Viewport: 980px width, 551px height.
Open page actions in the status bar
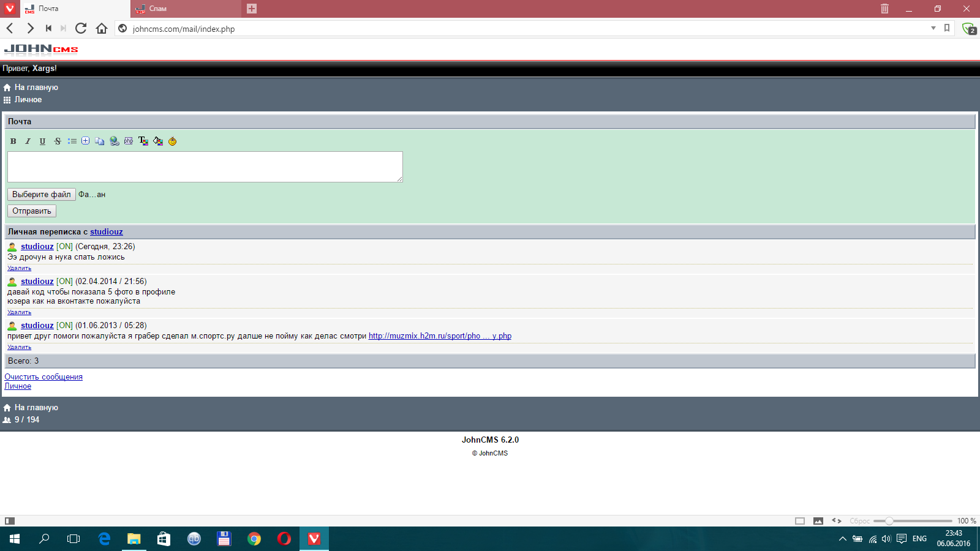click(837, 521)
